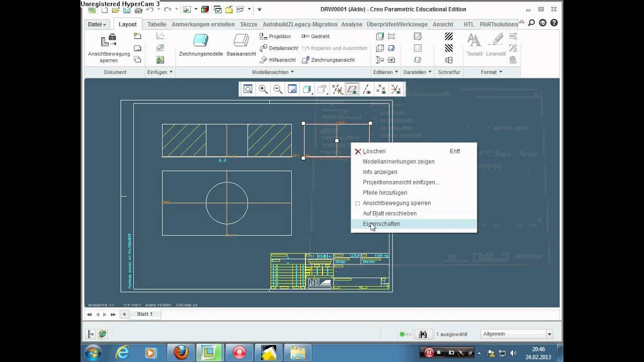Select the Blatt 1 sheet tab

coord(145,314)
